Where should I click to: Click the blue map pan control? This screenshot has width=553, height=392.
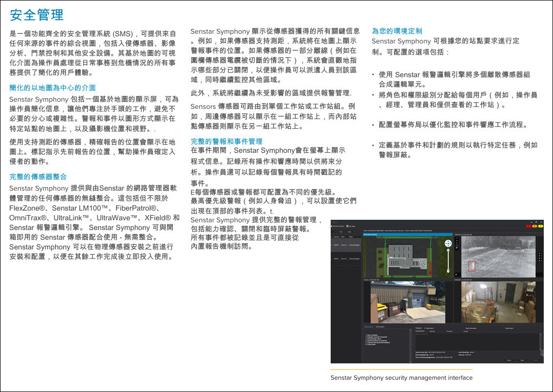[x=448, y=244]
